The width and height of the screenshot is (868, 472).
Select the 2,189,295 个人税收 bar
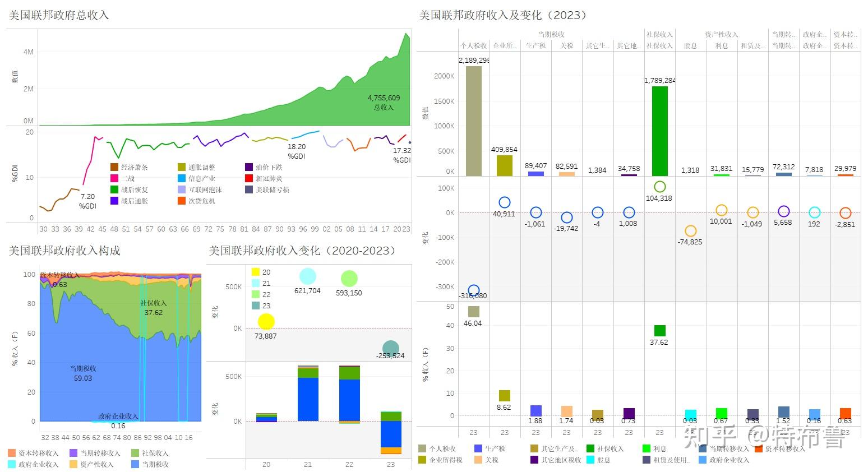[474, 121]
